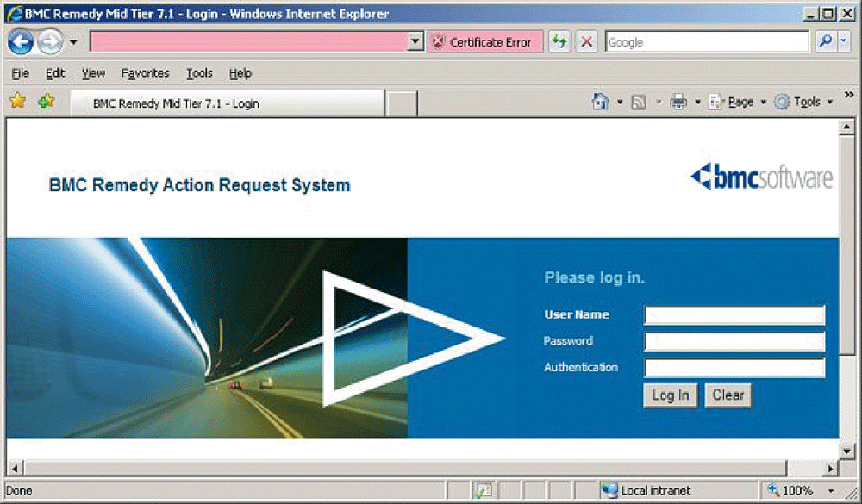Open the Help menu
This screenshot has height=504, width=862.
pos(240,72)
